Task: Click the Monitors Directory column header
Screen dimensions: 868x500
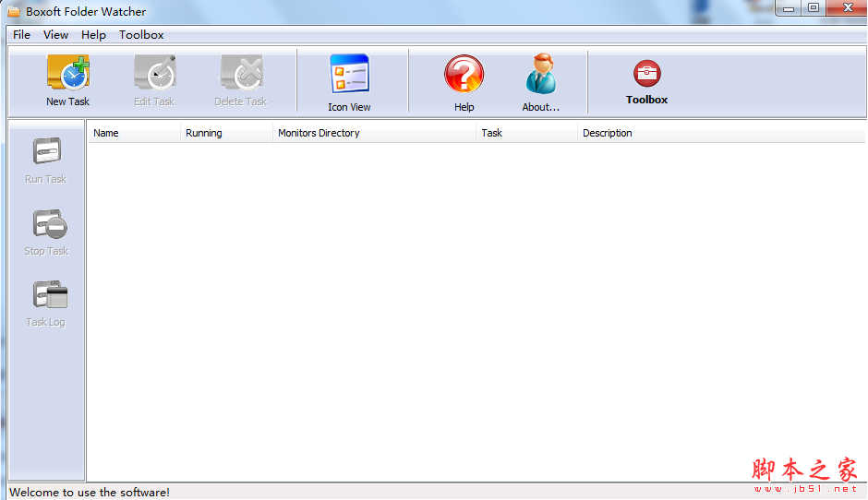Action: pyautogui.click(x=374, y=133)
